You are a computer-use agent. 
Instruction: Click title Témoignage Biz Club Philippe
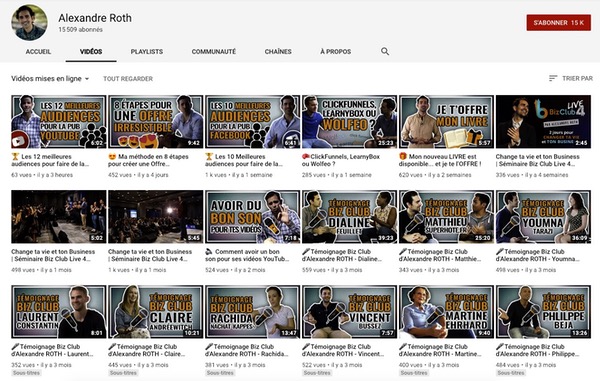(x=538, y=350)
